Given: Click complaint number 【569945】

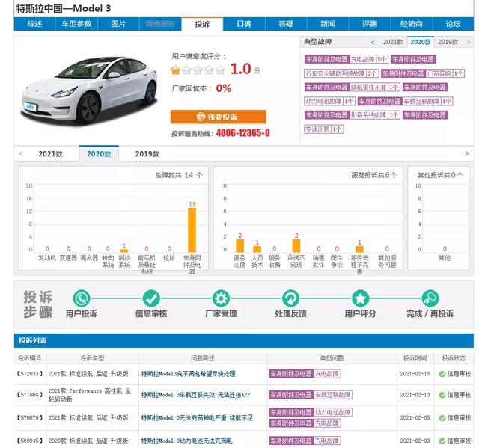Looking at the screenshot, I should [x=30, y=441].
